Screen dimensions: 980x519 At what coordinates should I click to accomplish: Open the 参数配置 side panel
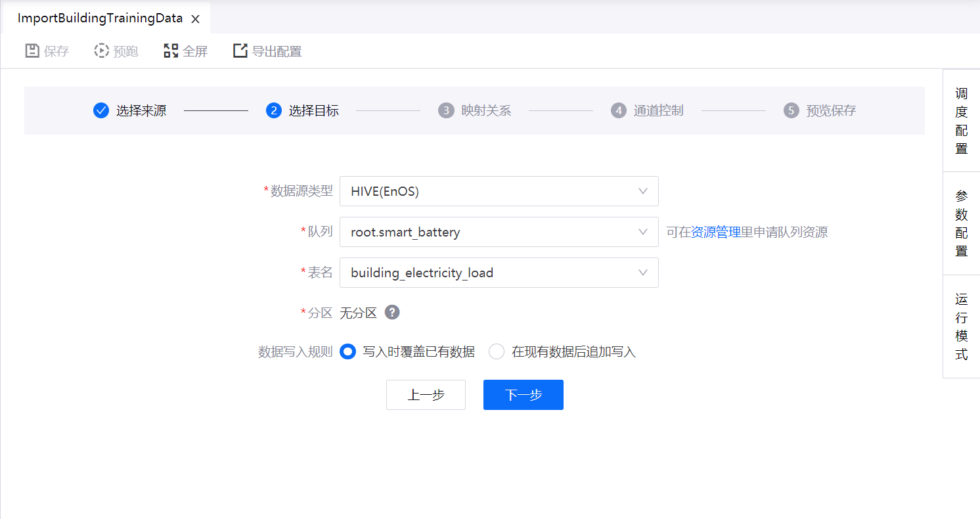coord(962,223)
